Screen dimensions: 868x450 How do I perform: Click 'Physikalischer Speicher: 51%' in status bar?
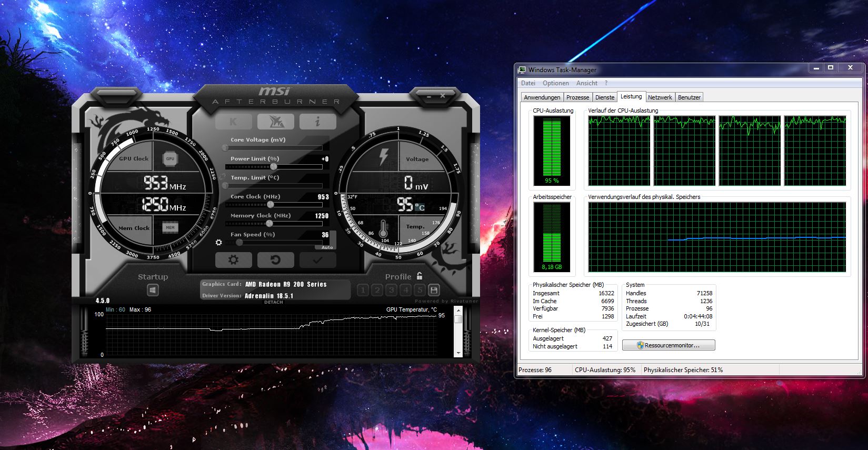[x=683, y=370]
